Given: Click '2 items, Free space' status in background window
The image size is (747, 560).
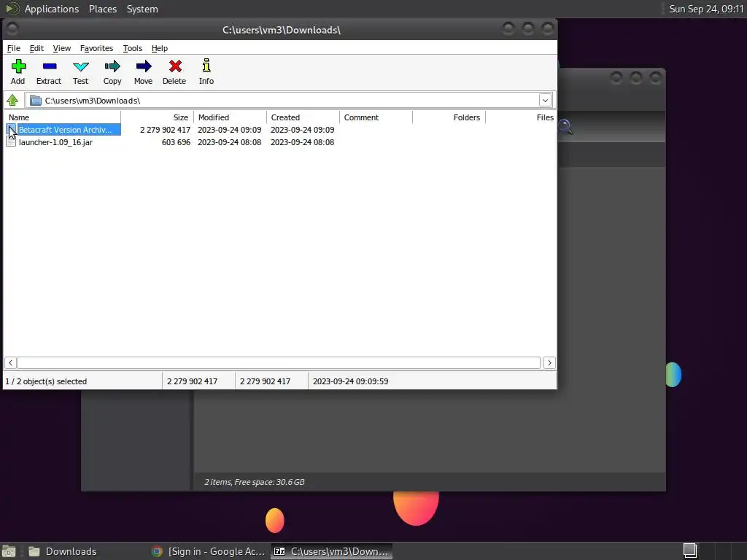Looking at the screenshot, I should pyautogui.click(x=255, y=482).
